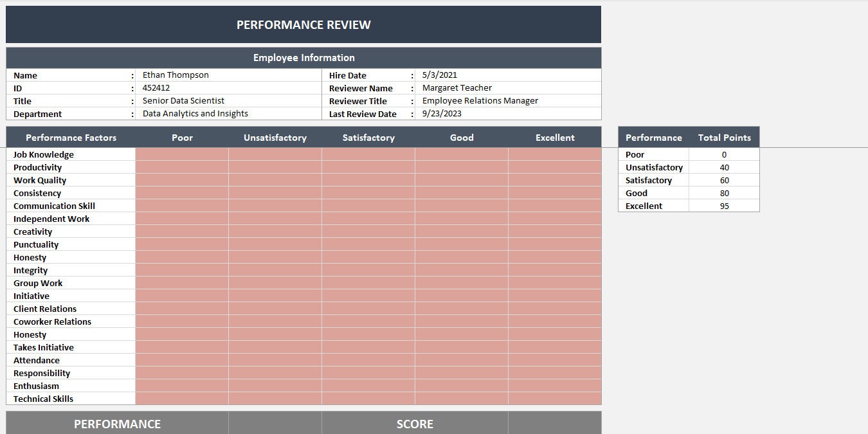Select the PERFORMANCE REVIEW title banner
This screenshot has height=434, width=868.
[x=303, y=24]
